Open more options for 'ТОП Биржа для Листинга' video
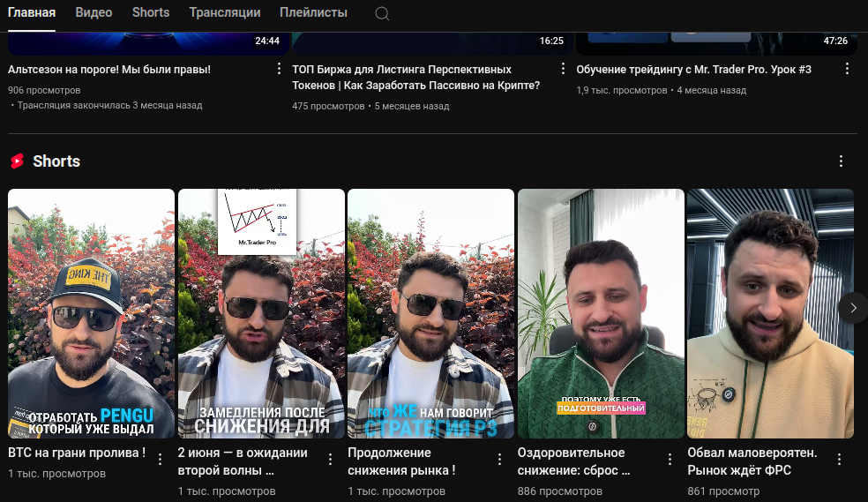 (563, 69)
